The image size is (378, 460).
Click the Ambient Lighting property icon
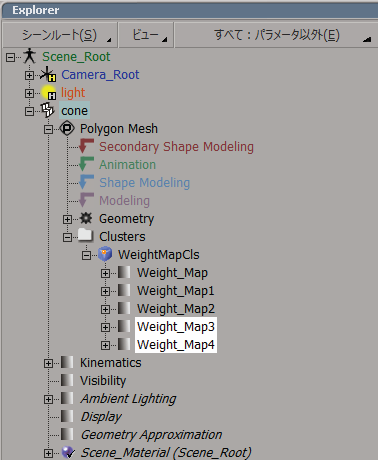[x=67, y=398]
